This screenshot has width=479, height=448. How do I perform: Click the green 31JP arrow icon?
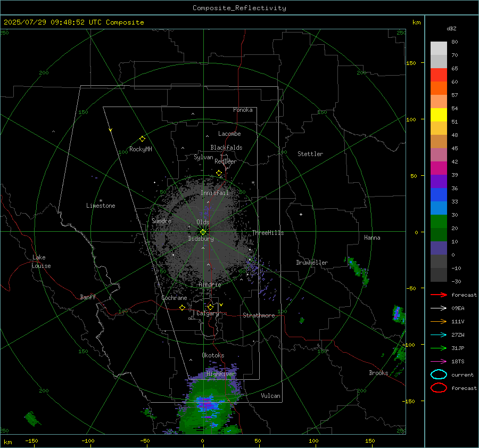[439, 348]
